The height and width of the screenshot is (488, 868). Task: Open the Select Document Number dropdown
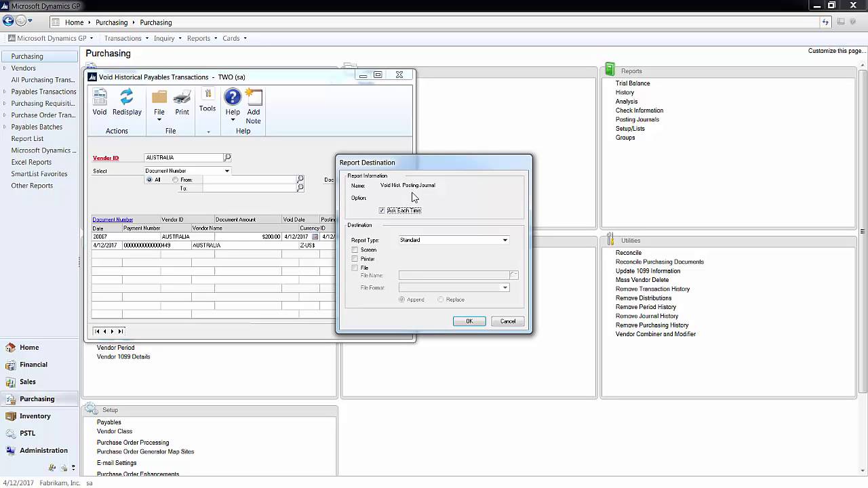click(x=226, y=171)
